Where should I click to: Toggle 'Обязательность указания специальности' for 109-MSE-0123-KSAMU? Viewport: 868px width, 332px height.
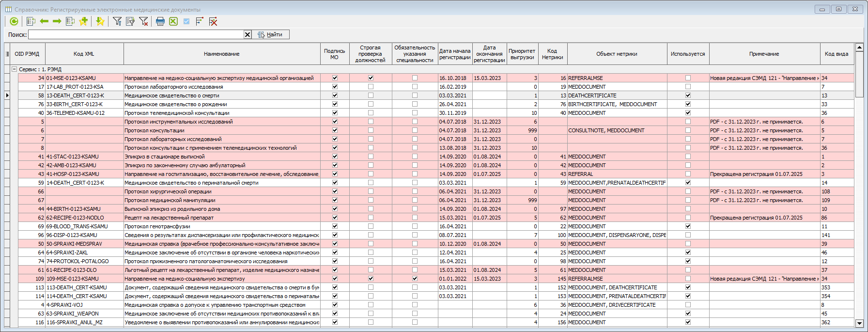click(x=415, y=279)
